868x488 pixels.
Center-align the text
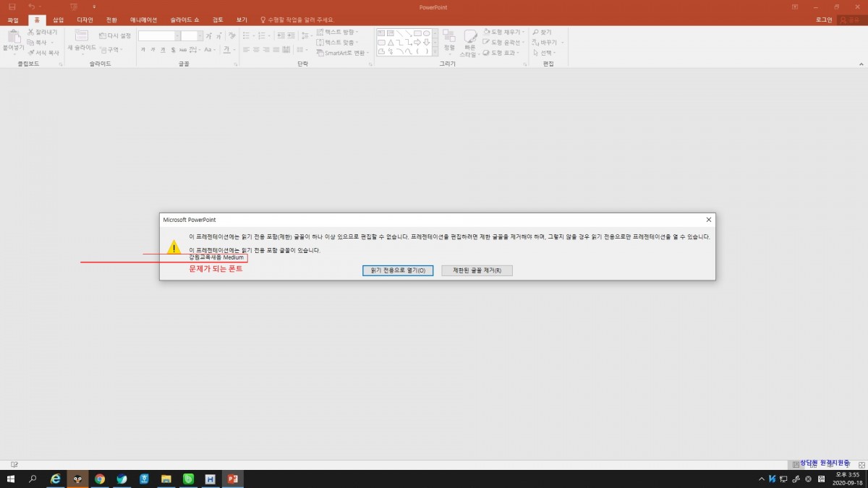point(257,50)
